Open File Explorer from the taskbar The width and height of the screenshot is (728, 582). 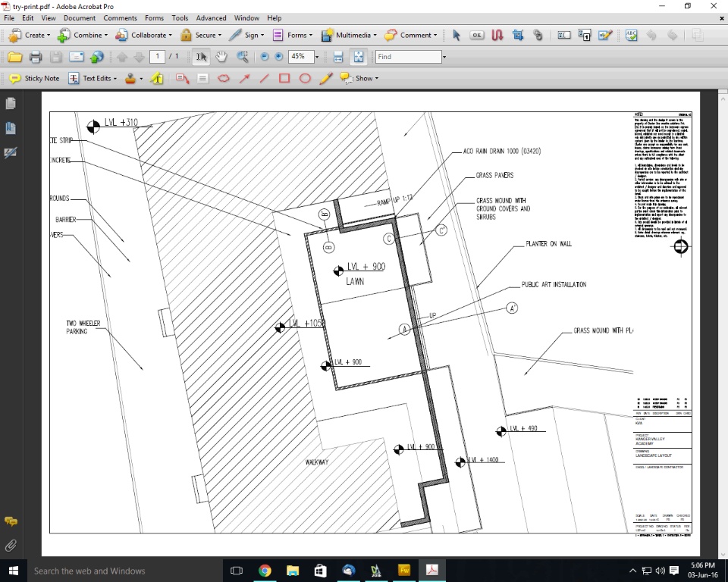293,571
